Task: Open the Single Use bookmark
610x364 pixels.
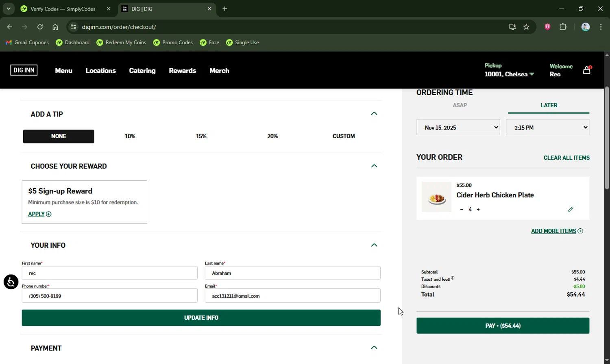Action: click(x=242, y=42)
